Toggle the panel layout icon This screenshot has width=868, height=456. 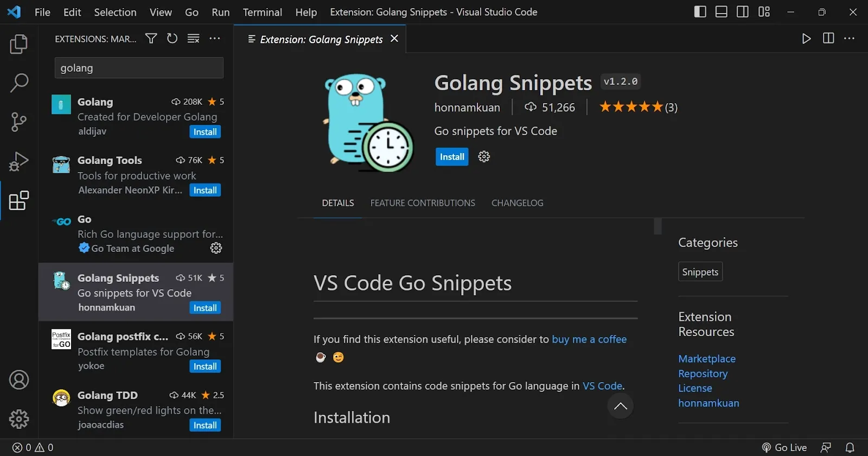coord(722,12)
